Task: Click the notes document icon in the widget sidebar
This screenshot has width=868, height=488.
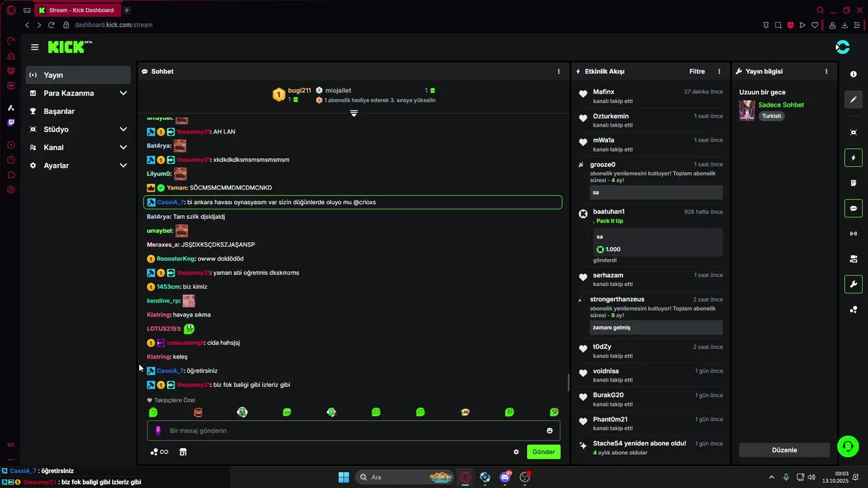Action: pyautogui.click(x=853, y=183)
